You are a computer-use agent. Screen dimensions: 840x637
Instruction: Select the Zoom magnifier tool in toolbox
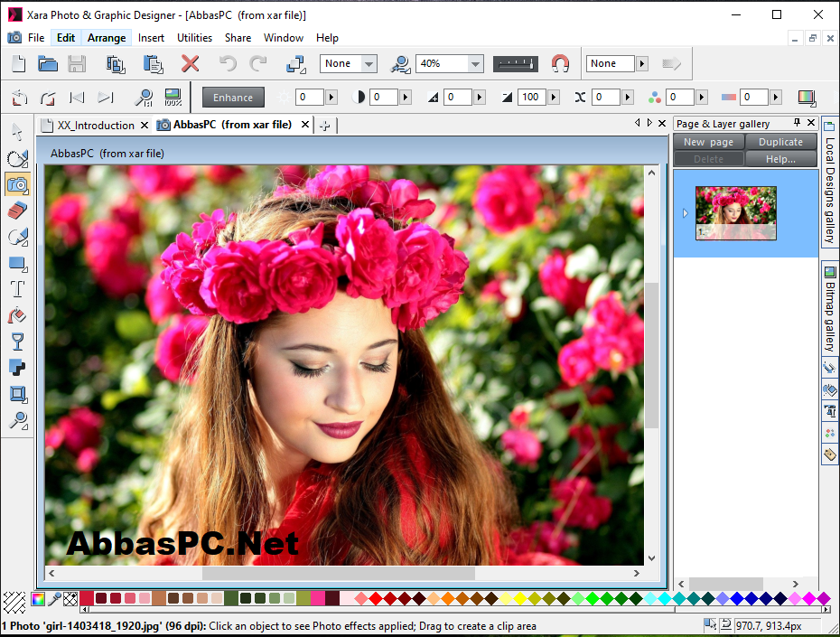pyautogui.click(x=17, y=420)
